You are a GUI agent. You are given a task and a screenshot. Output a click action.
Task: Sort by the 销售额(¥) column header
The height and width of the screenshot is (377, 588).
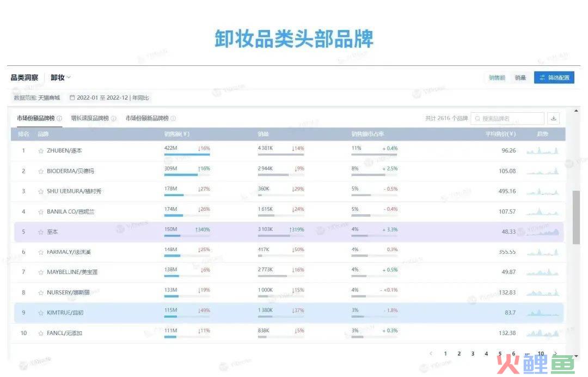point(176,134)
